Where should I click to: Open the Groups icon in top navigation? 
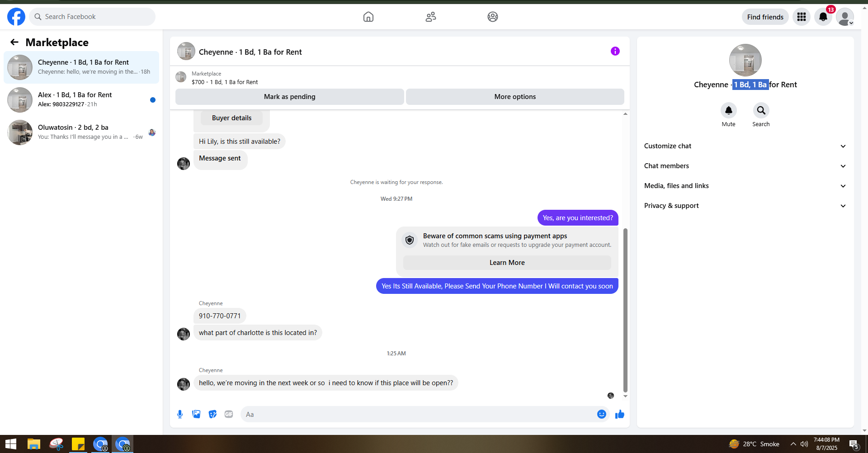pos(493,17)
